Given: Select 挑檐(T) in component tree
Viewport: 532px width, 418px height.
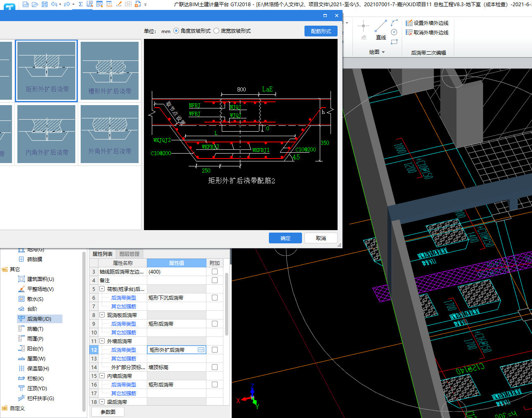Looking at the screenshot, I should (31, 329).
